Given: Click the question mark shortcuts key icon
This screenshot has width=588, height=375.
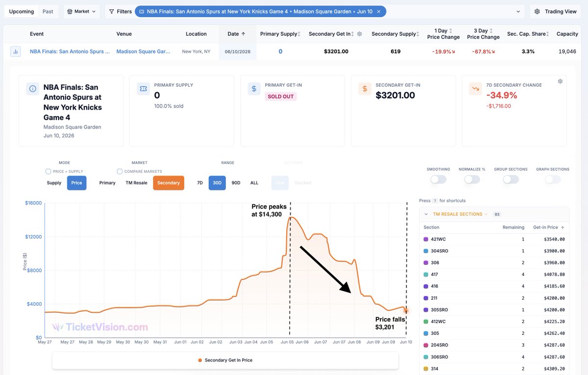Looking at the screenshot, I should [435, 201].
